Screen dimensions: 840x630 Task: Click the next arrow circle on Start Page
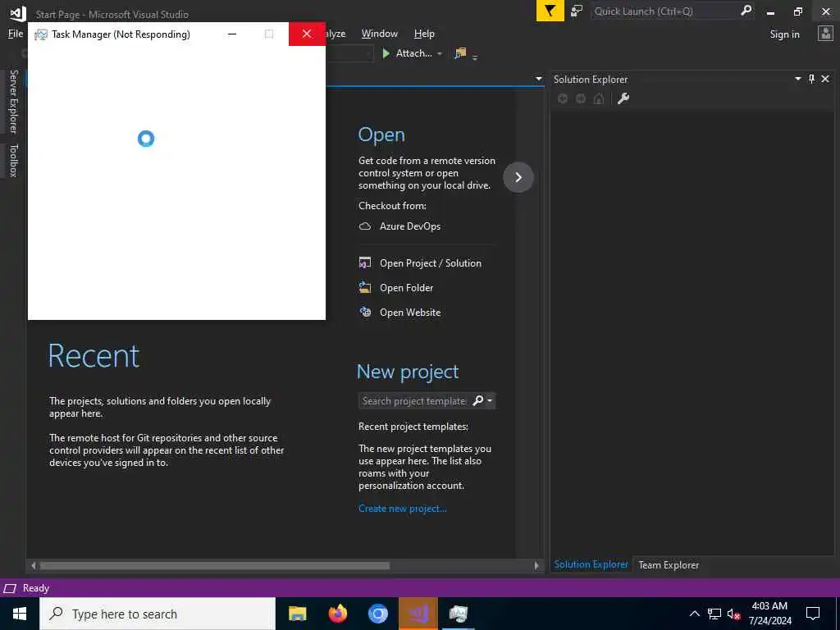(x=518, y=177)
